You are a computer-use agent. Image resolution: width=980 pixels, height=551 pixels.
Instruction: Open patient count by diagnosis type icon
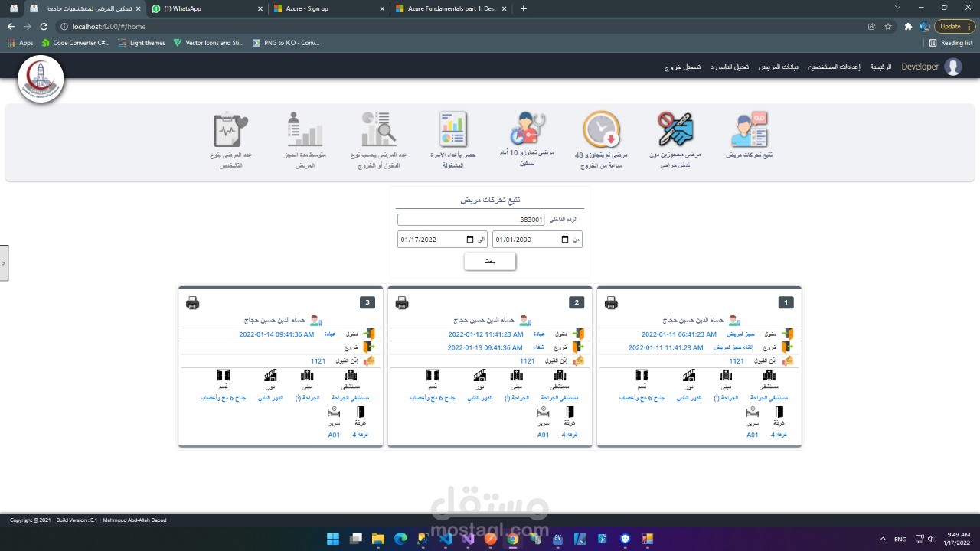[x=231, y=129]
